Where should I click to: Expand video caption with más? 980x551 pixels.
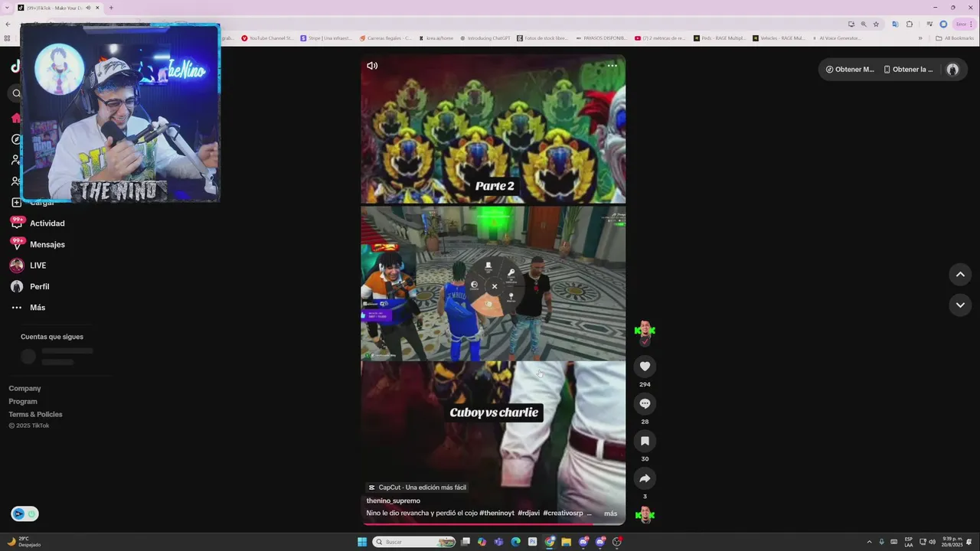pos(610,514)
